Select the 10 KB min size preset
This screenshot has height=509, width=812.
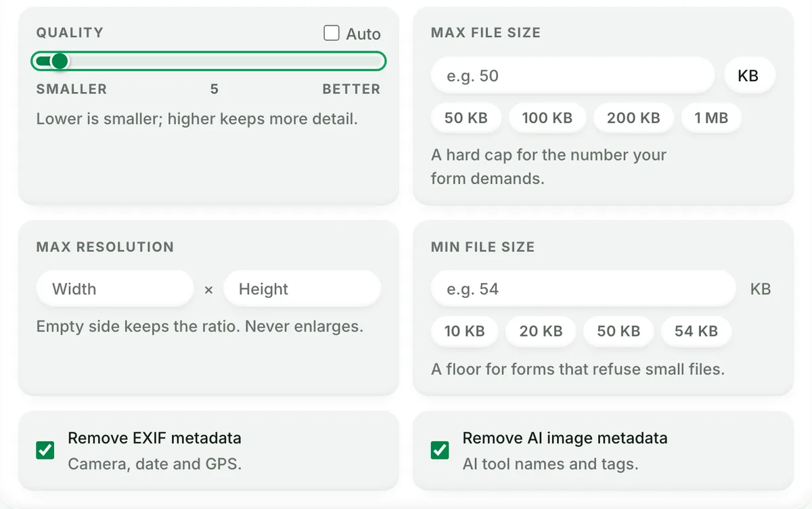(465, 332)
